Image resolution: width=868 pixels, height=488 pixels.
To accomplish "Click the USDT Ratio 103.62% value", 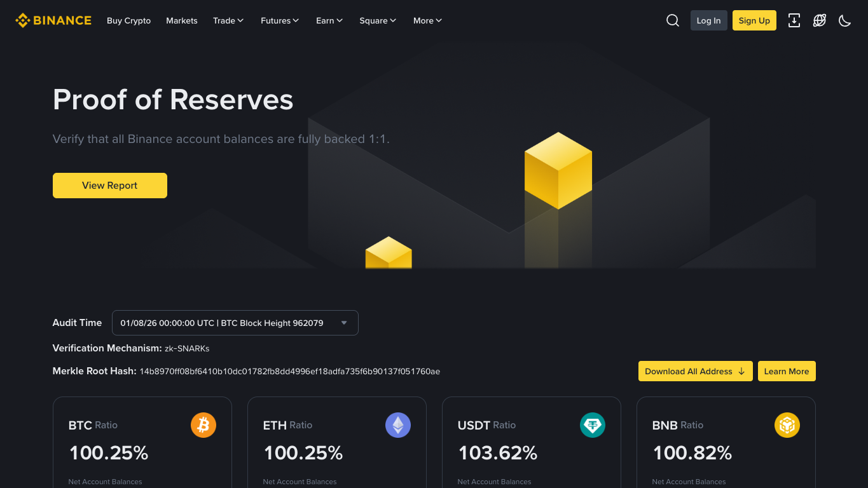I will 498,453.
